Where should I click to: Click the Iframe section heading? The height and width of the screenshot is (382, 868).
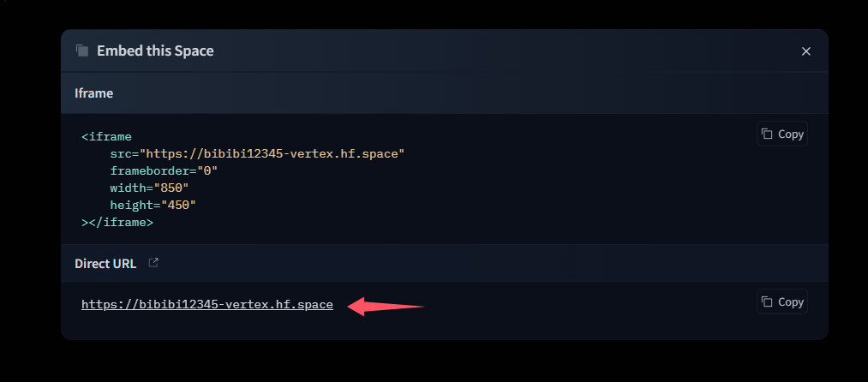point(94,93)
